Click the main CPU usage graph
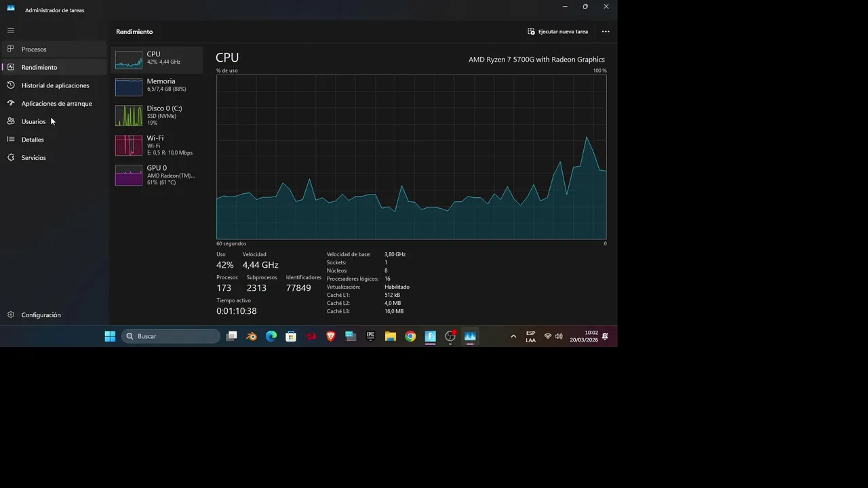868x488 pixels. click(411, 157)
